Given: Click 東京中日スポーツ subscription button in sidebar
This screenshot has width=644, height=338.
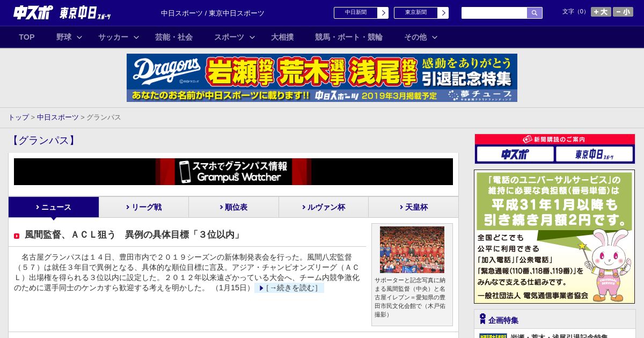Looking at the screenshot, I should [x=595, y=155].
